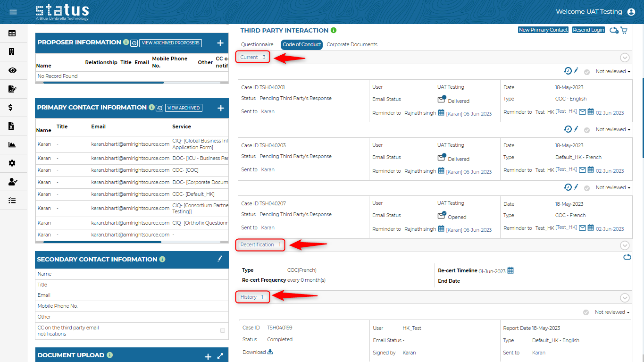Toggle CC on third party email checkbox
Image resolution: width=644 pixels, height=362 pixels.
223,330
